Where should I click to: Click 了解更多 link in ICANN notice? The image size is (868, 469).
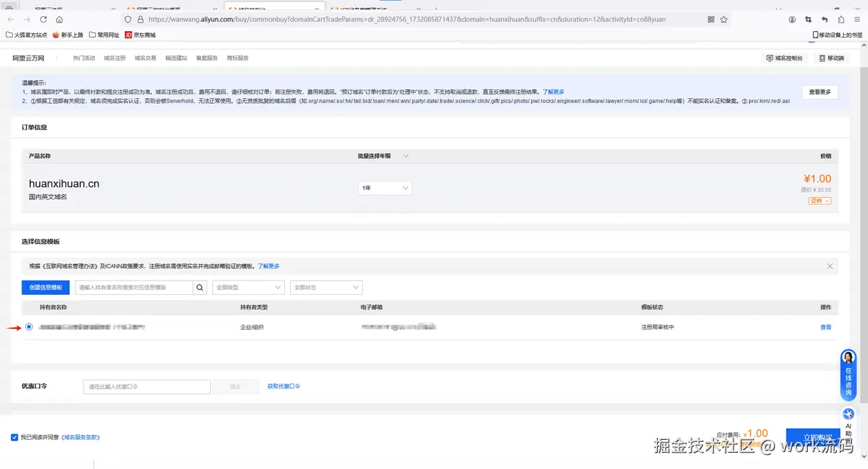pos(269,266)
